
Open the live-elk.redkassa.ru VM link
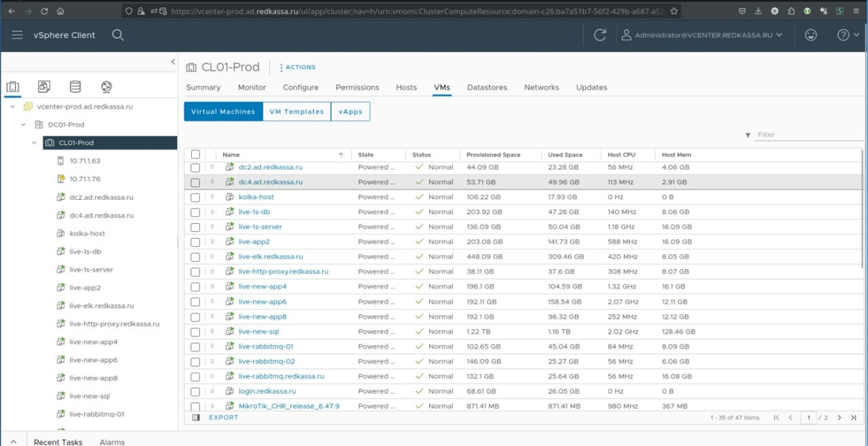click(x=270, y=256)
